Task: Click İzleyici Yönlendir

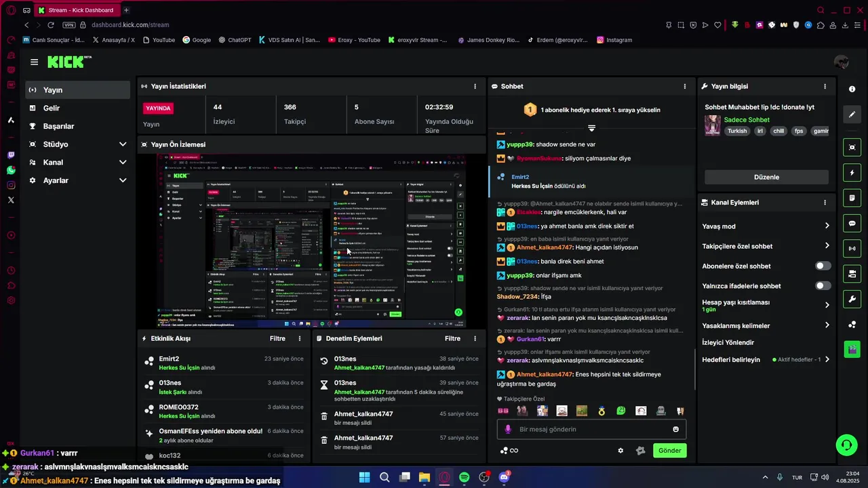Action: click(x=728, y=343)
